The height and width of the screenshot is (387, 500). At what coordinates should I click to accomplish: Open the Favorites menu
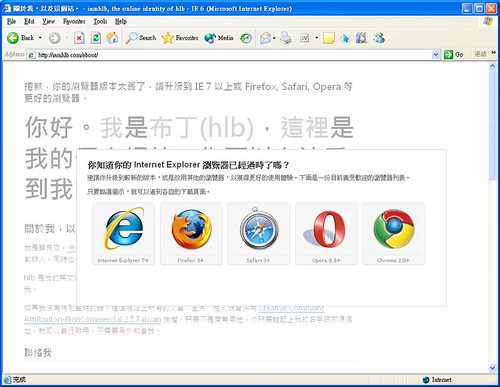point(74,22)
